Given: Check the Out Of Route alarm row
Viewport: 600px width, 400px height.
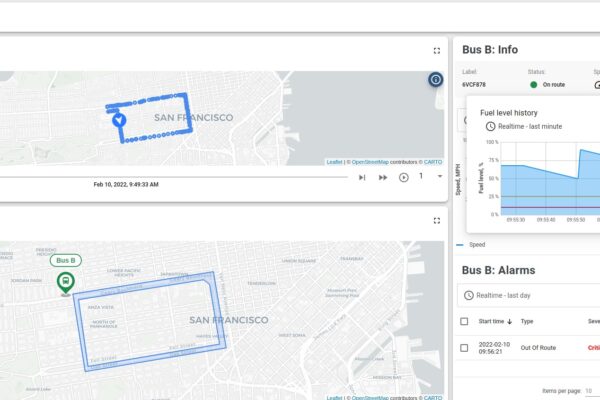Looking at the screenshot, I should click(x=463, y=347).
